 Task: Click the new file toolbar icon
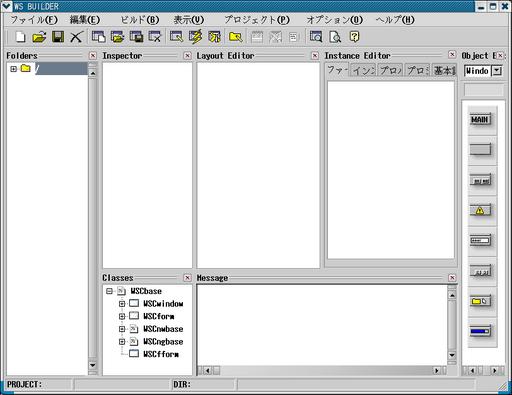[x=20, y=37]
